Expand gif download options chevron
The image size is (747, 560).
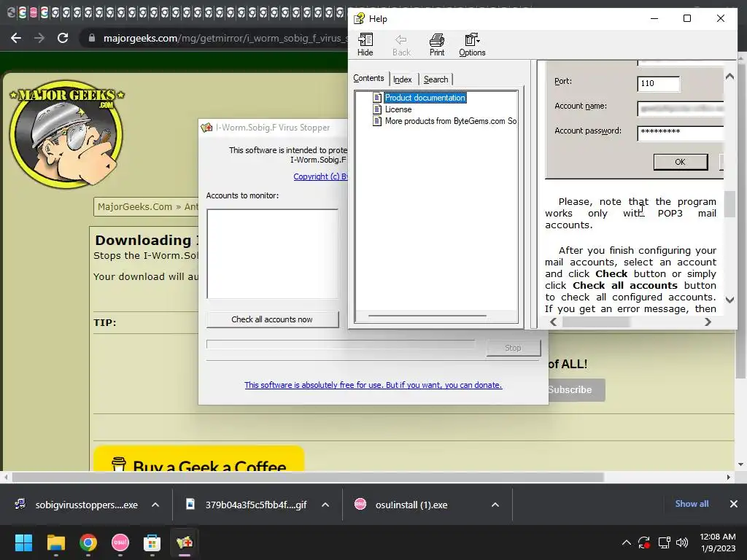point(325,505)
